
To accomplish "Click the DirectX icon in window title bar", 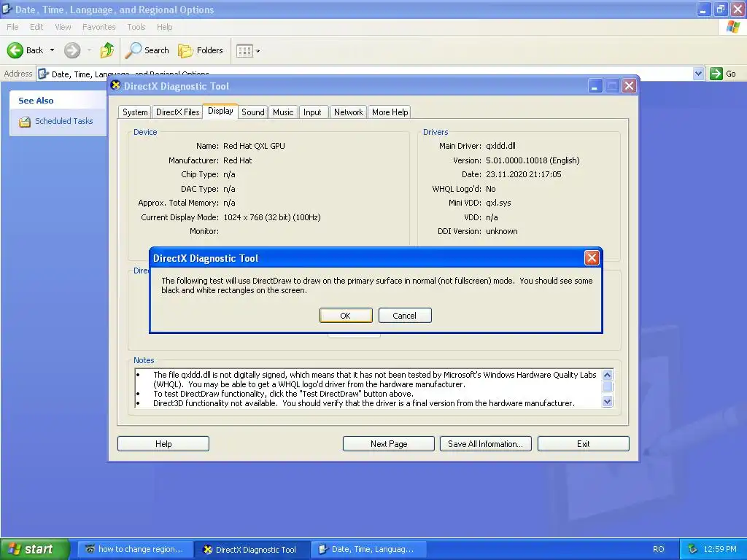I will [x=115, y=86].
